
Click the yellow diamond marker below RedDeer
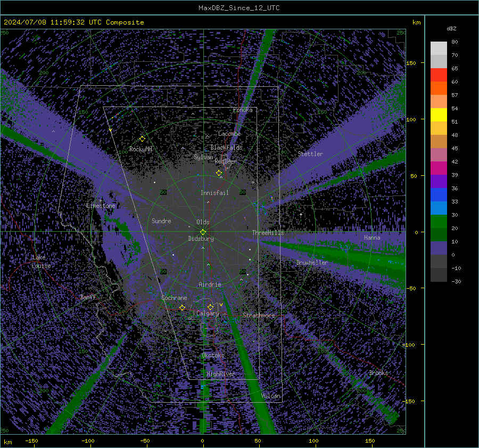pos(219,173)
